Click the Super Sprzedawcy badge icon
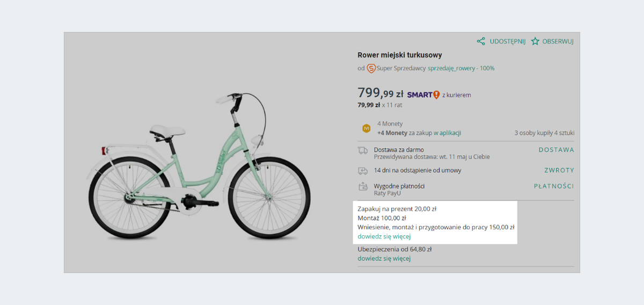Screen dimensions: 644x305 pyautogui.click(x=371, y=68)
